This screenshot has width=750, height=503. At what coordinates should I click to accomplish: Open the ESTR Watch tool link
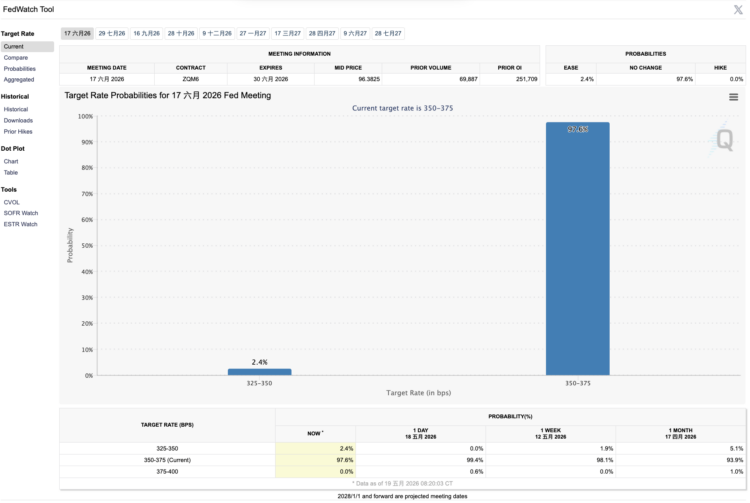pyautogui.click(x=20, y=224)
